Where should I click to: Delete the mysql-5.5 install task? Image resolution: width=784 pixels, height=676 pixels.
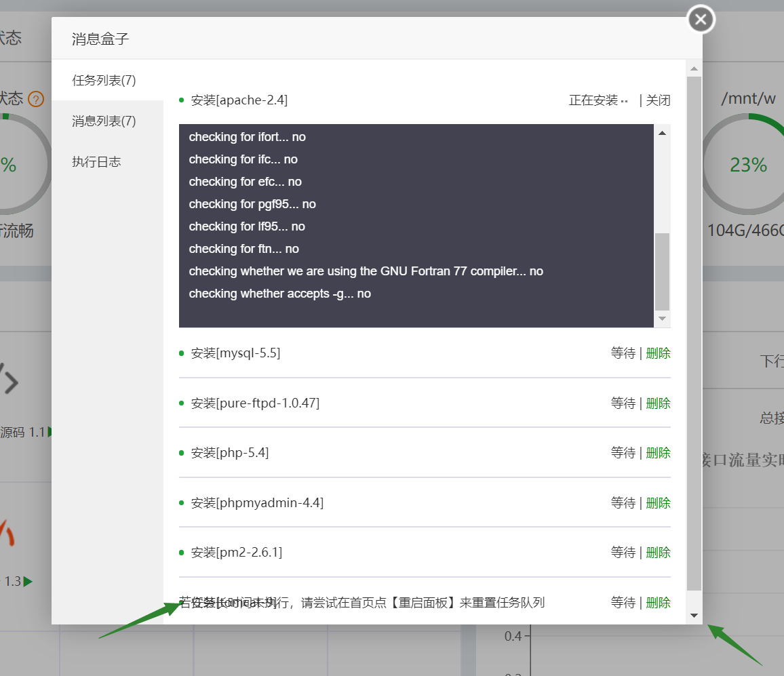click(x=658, y=353)
